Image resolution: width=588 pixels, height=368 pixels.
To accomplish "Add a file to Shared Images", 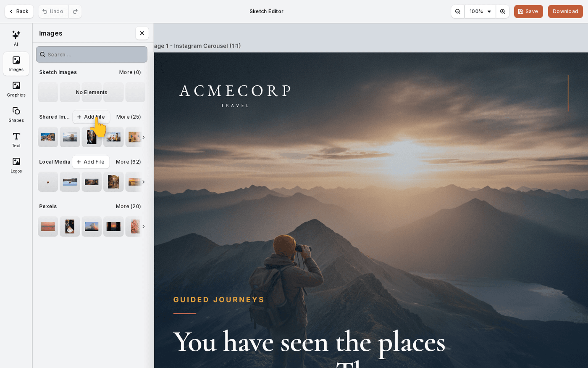I will [91, 117].
